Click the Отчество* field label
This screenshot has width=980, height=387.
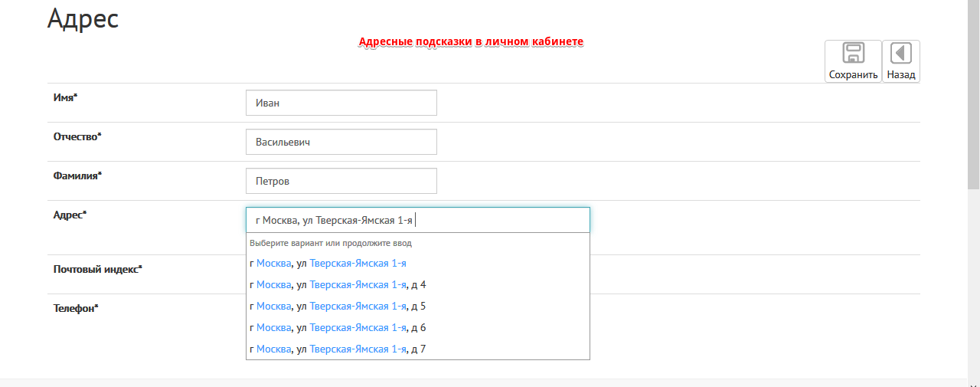coord(77,136)
